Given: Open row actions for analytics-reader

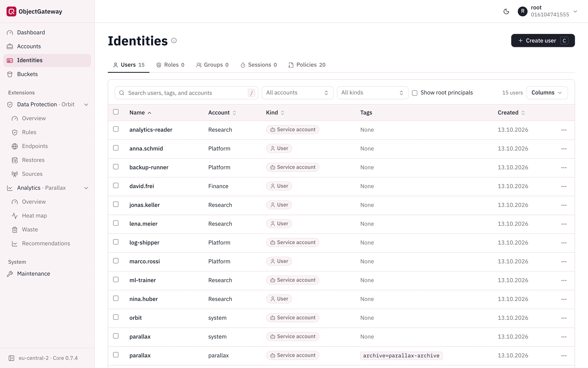Looking at the screenshot, I should point(564,130).
